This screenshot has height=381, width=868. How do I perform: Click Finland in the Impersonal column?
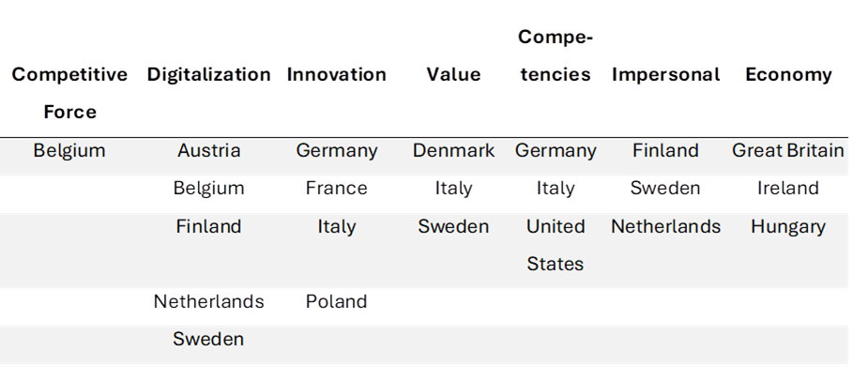click(665, 150)
